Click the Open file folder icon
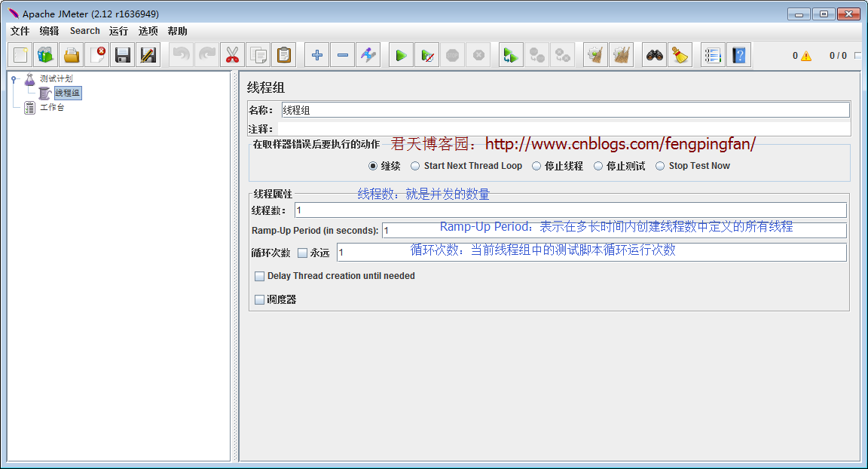 72,55
